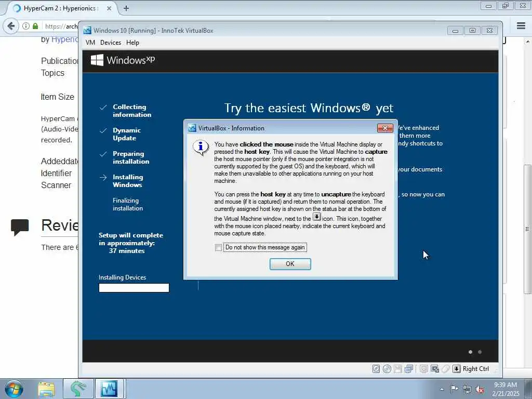Click the site information icon in address bar
The height and width of the screenshot is (399, 532).
(x=26, y=26)
